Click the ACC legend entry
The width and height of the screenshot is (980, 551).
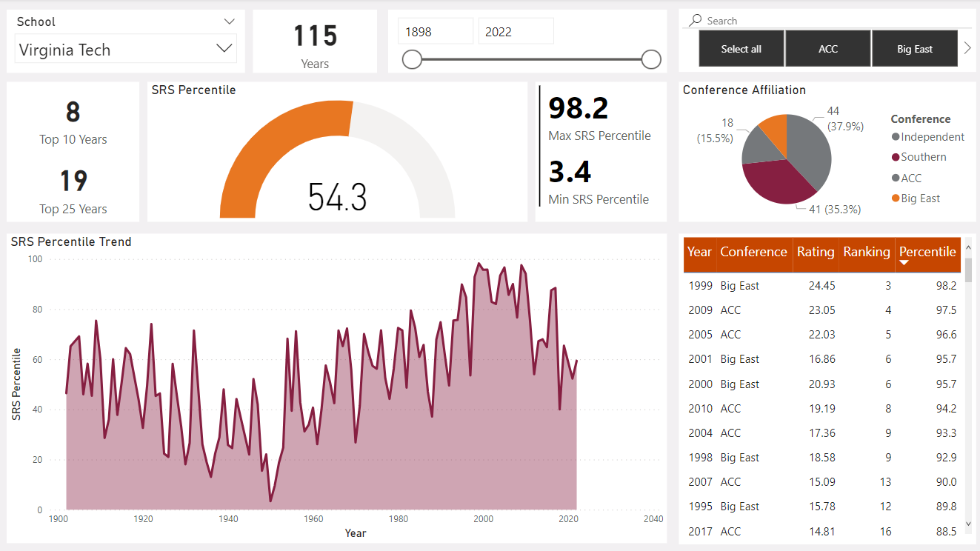pos(907,178)
